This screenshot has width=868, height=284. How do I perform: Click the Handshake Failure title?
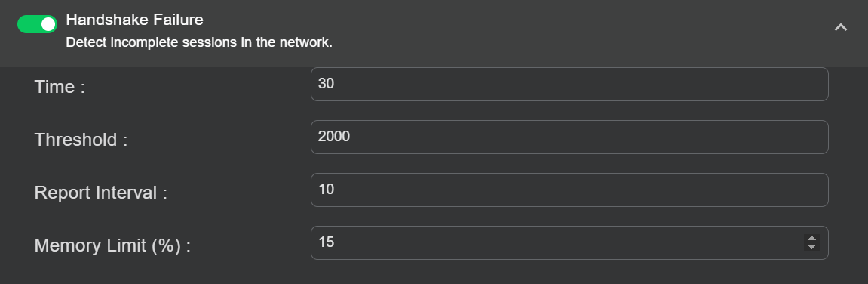tap(134, 20)
